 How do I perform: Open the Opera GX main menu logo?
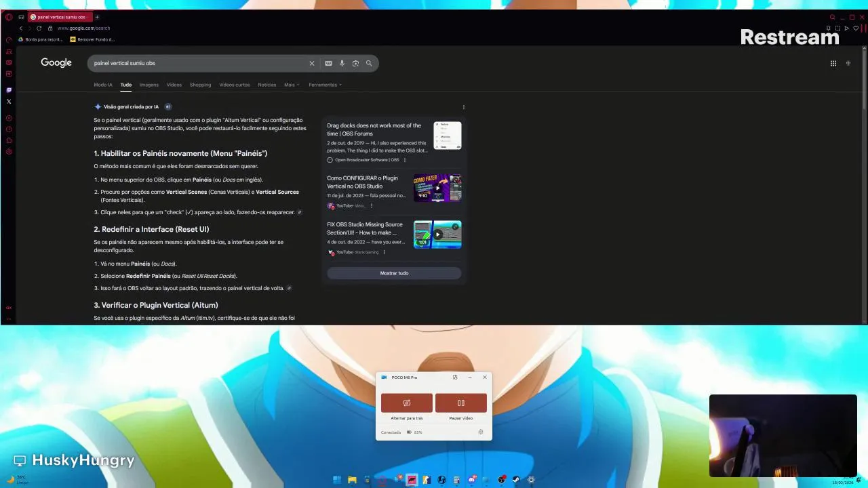coord(9,17)
